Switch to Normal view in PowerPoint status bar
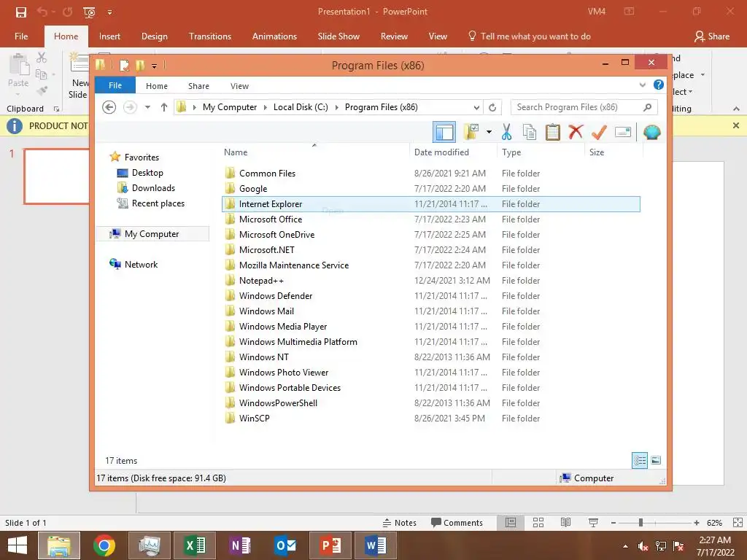The image size is (747, 560). (511, 522)
